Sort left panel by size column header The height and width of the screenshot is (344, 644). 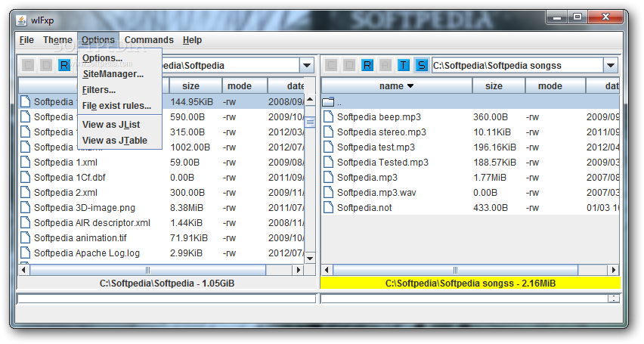click(x=196, y=86)
